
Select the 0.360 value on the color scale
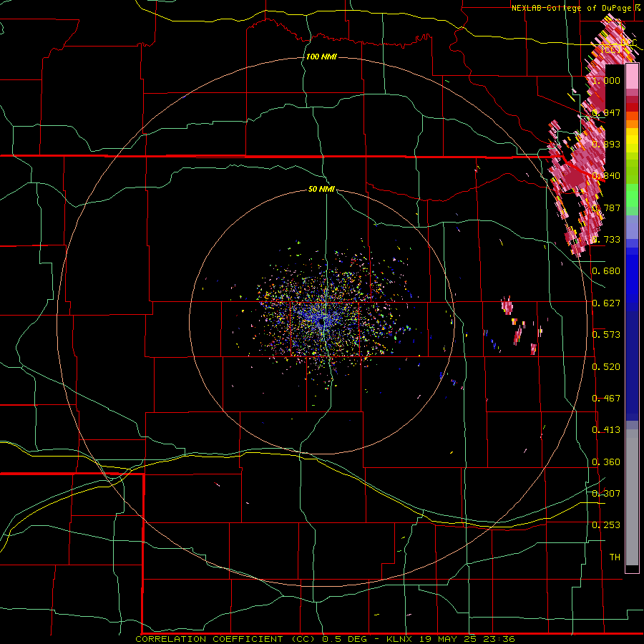(x=606, y=462)
